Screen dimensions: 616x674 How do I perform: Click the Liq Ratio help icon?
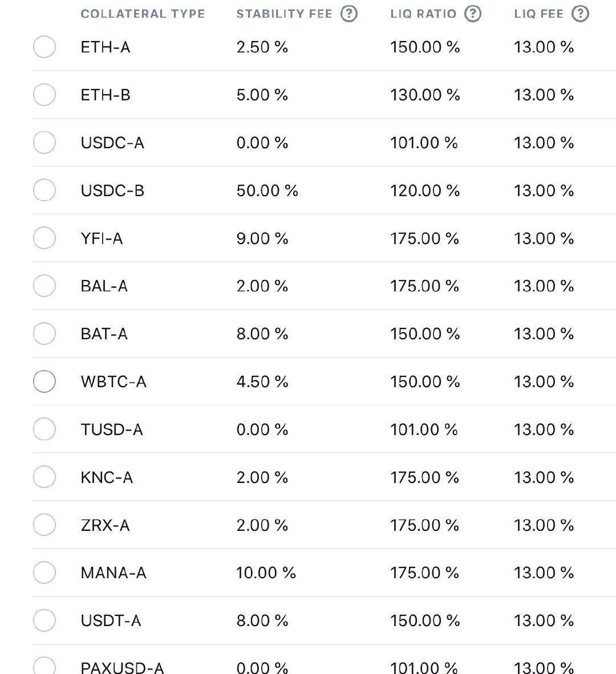(x=473, y=14)
